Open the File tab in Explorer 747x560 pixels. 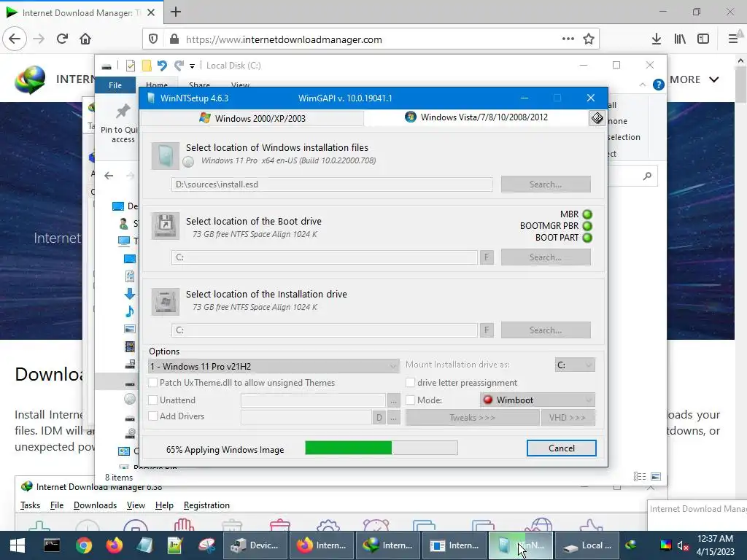tap(115, 85)
